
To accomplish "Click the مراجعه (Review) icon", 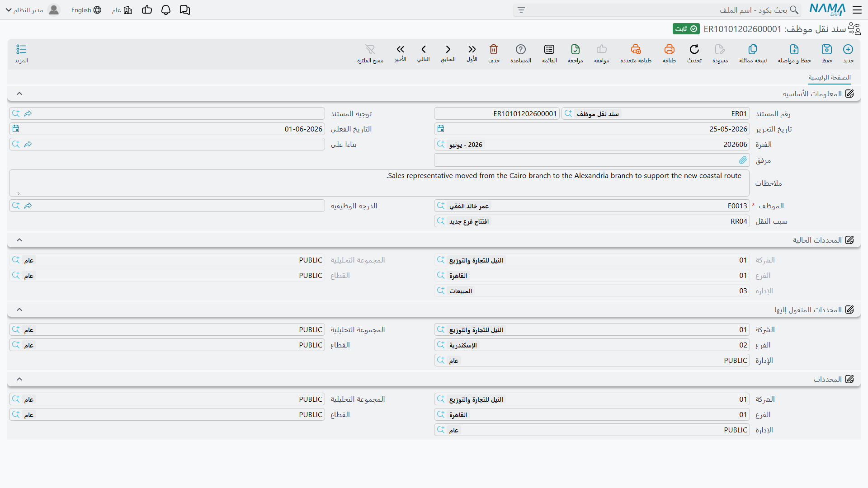I will pyautogui.click(x=575, y=49).
